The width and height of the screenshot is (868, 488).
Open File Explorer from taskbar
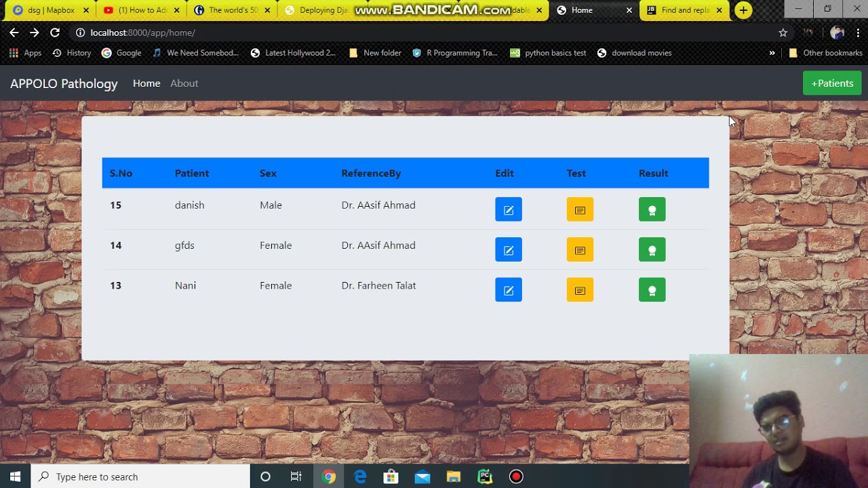(454, 476)
